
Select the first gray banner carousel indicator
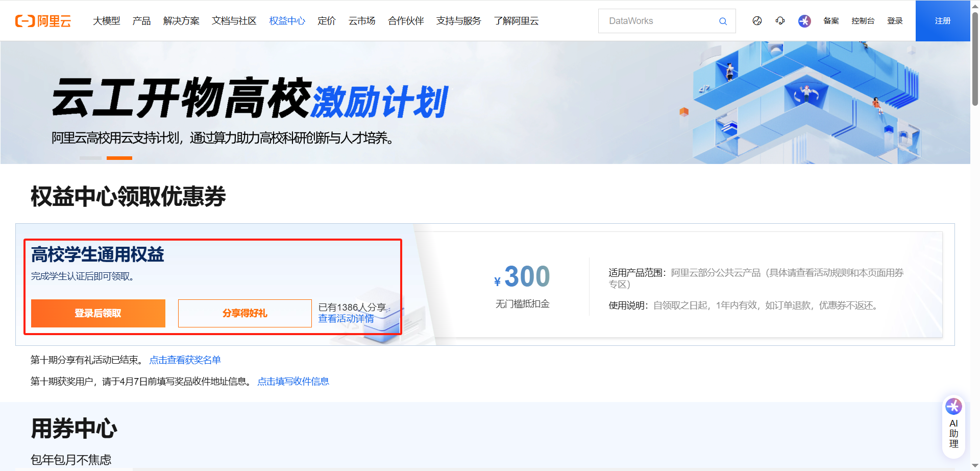(90, 158)
